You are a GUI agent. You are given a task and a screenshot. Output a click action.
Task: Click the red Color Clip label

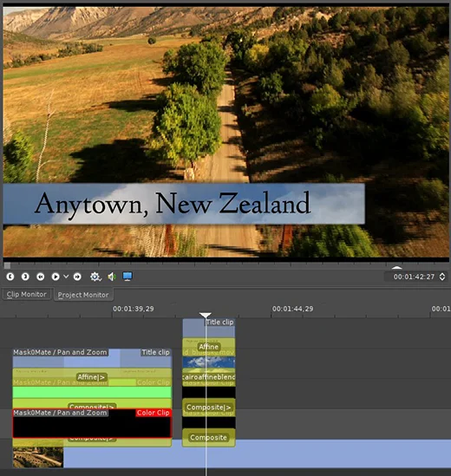(153, 413)
